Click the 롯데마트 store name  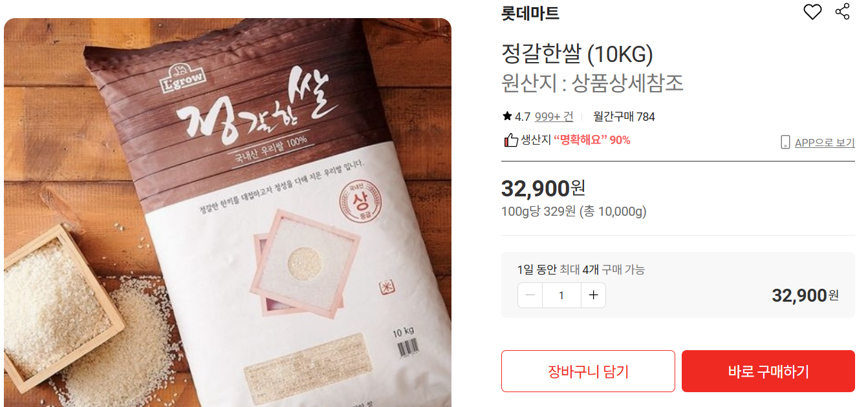[x=530, y=13]
